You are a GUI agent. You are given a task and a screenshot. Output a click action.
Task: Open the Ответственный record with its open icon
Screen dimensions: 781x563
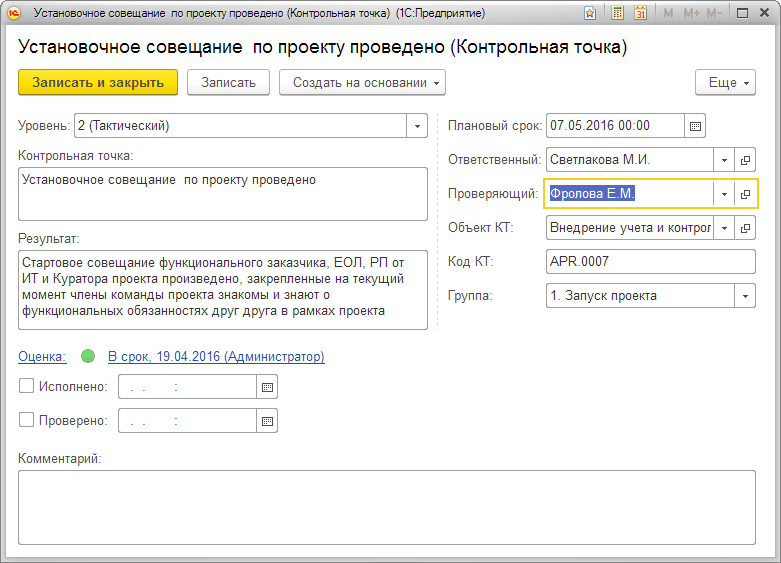pyautogui.click(x=745, y=160)
